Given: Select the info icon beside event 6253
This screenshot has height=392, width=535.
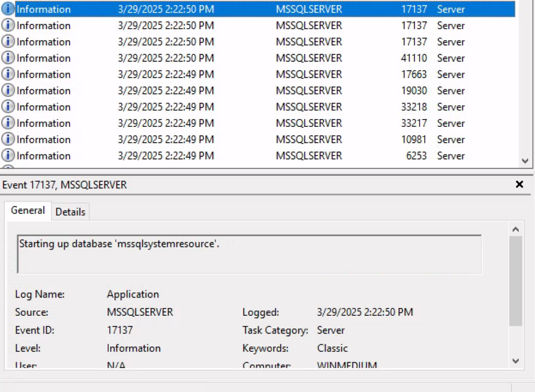Looking at the screenshot, I should 8,155.
